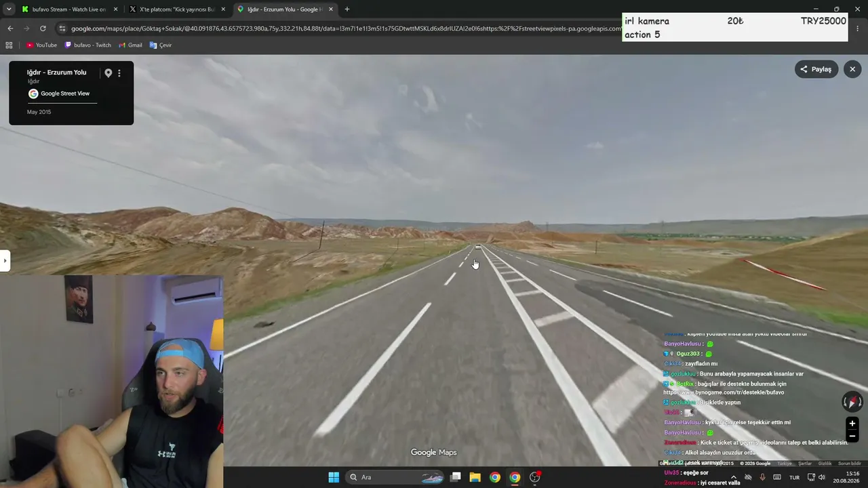Open the Çevir bookmark

[161, 45]
